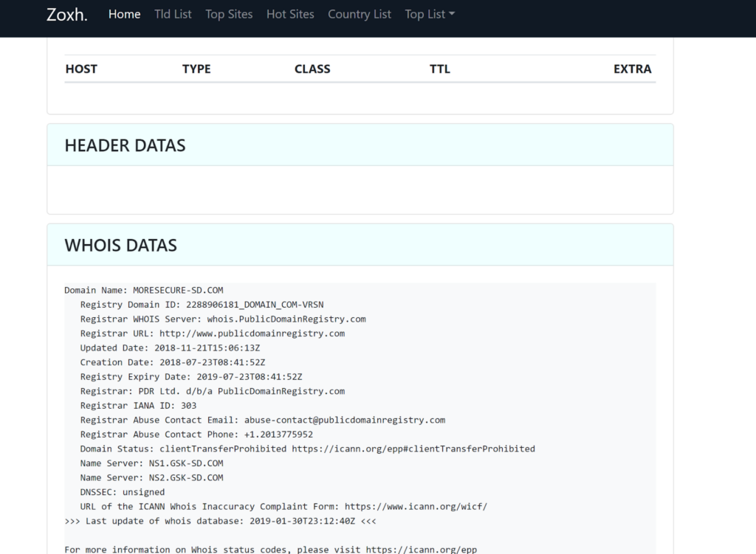The image size is (756, 554).
Task: Click the EXTRA column header
Action: click(x=632, y=69)
